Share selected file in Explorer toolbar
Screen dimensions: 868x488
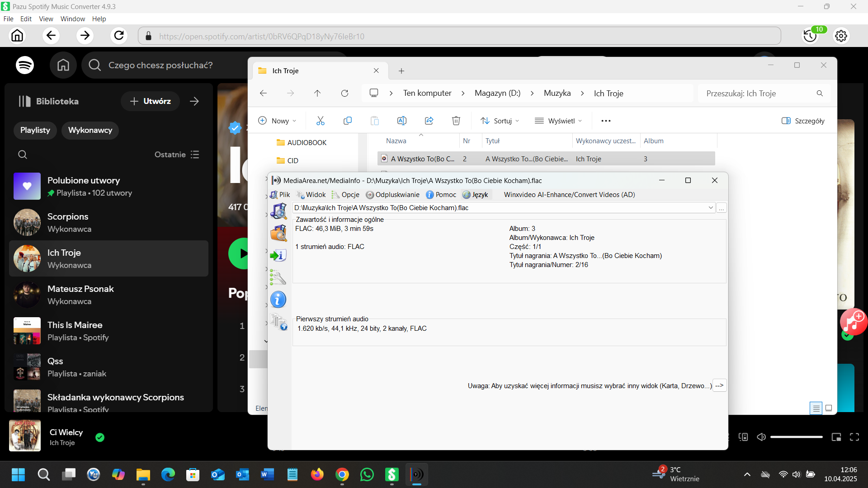pos(429,121)
